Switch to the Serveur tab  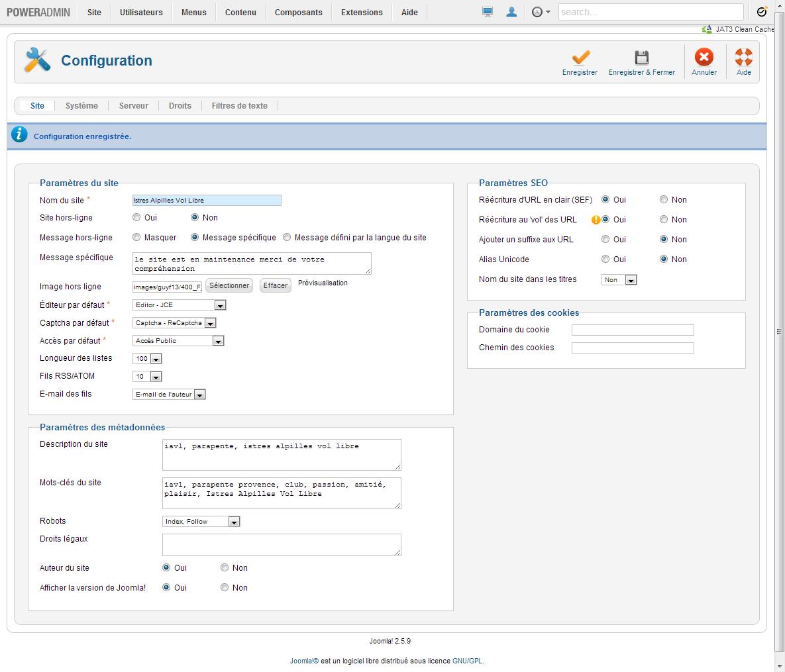[x=134, y=106]
